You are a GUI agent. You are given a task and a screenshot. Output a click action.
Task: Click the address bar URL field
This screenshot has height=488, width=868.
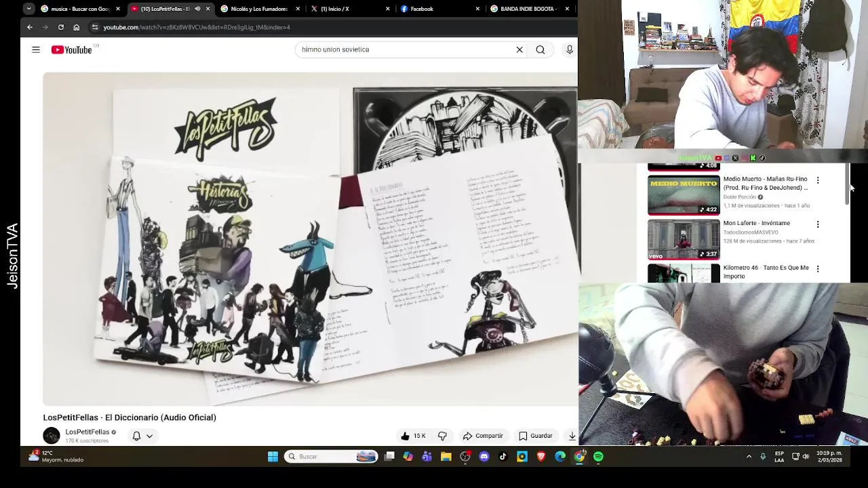pyautogui.click(x=332, y=27)
